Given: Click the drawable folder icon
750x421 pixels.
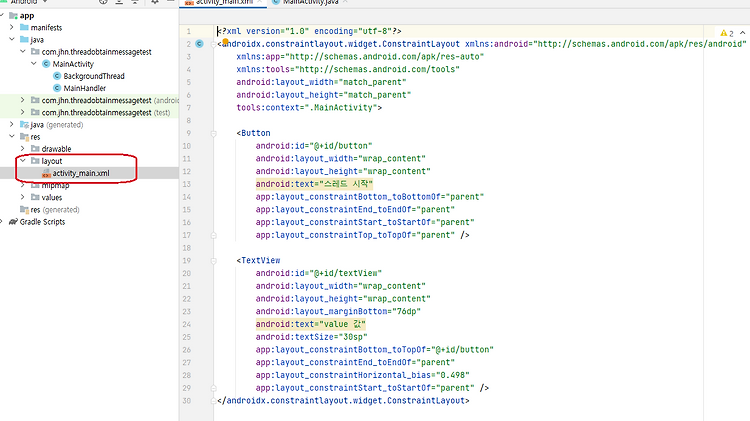Looking at the screenshot, I should click(35, 149).
